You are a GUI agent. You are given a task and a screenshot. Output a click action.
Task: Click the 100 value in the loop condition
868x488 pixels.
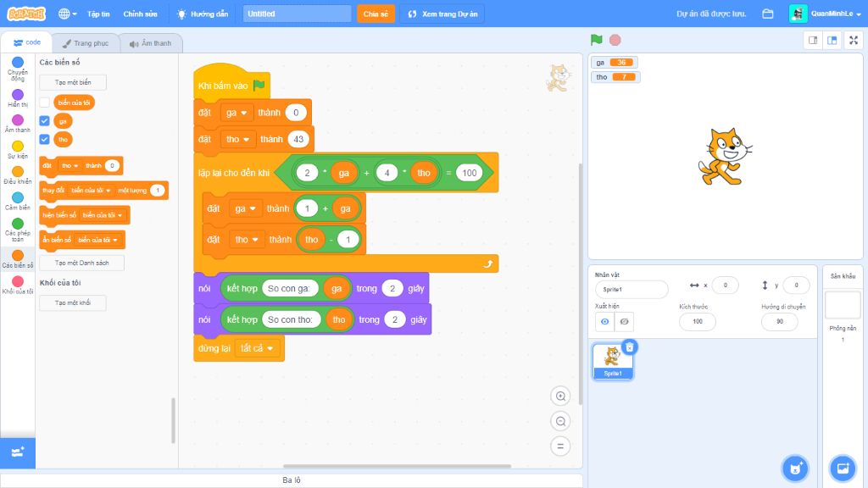point(470,173)
